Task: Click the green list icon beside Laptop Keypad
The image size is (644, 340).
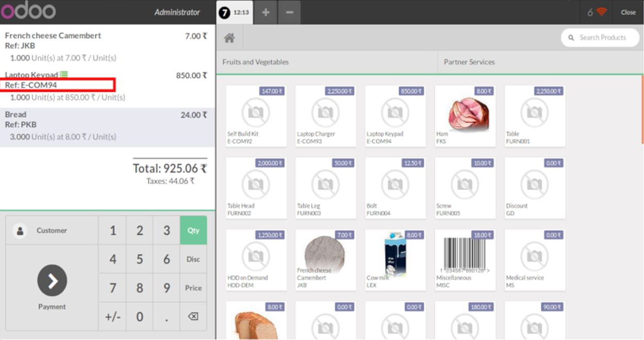Action: (x=64, y=75)
